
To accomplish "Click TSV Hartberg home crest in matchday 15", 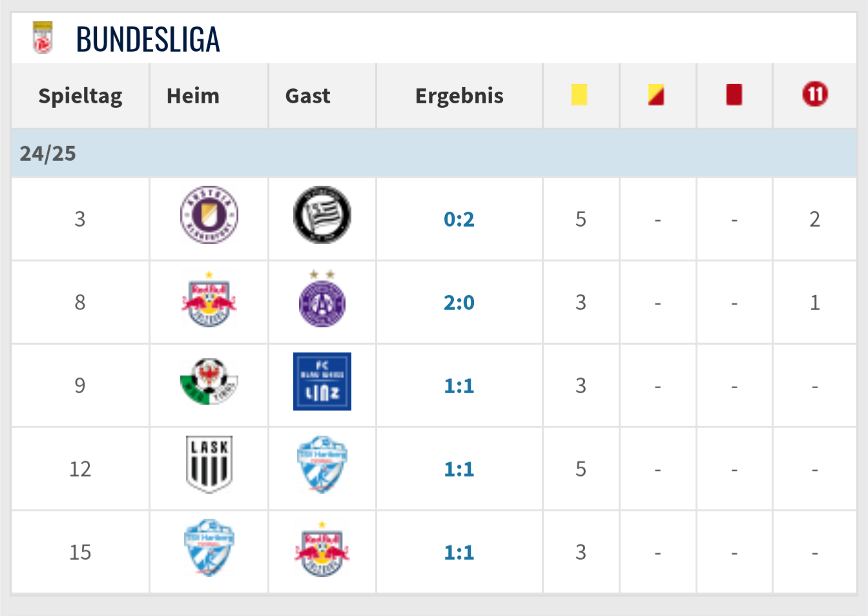I will [209, 548].
